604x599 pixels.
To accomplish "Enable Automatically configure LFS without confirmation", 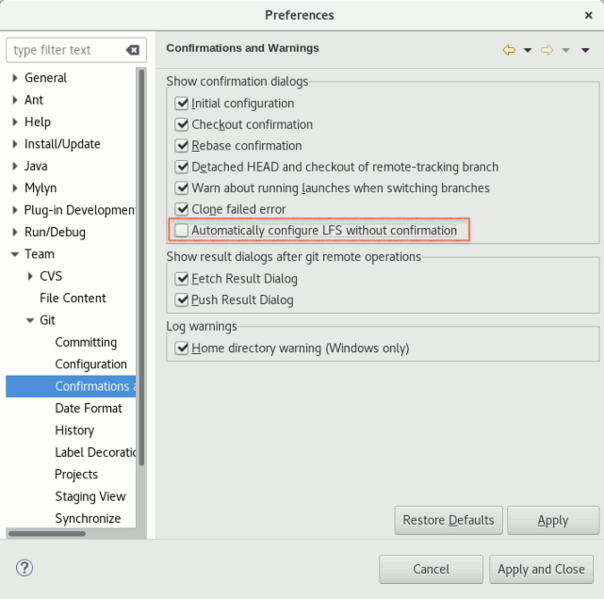I will [181, 230].
